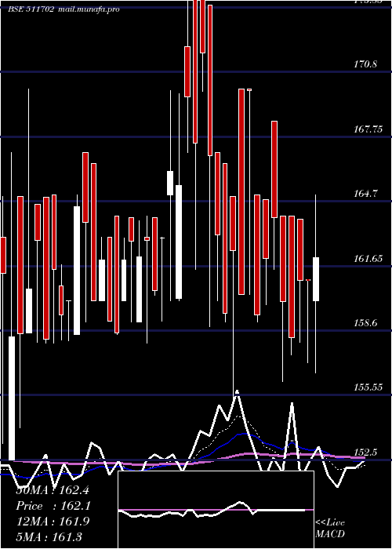
Task: Click the last white candlestick on the right
Action: (x=316, y=279)
